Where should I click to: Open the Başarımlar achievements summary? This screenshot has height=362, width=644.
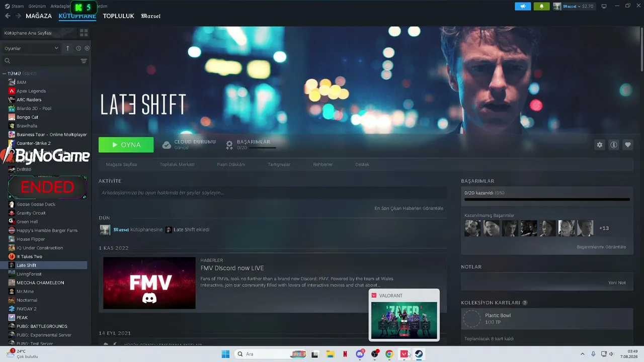[251, 144]
